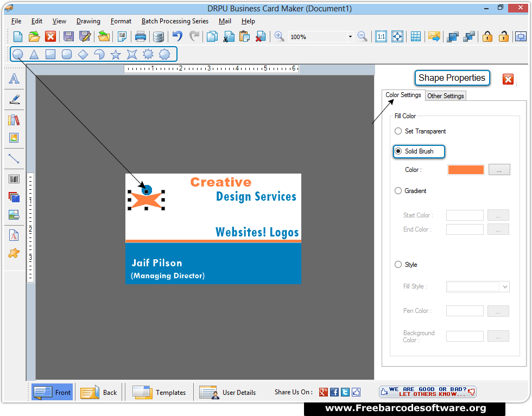The image size is (532, 416).
Task: Open User Details
Action: [227, 392]
